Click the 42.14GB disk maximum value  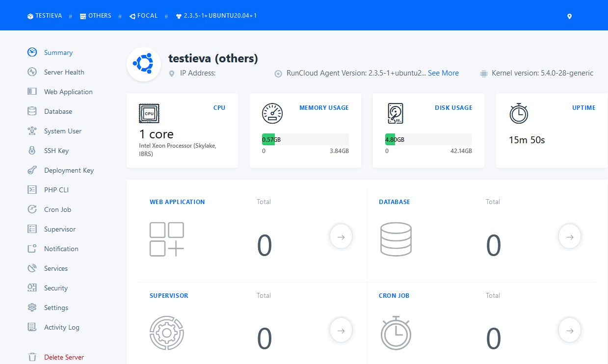pyautogui.click(x=461, y=151)
